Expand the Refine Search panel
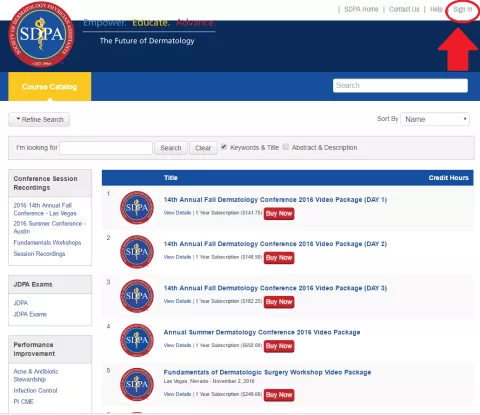This screenshot has height=415, width=480. pos(39,120)
